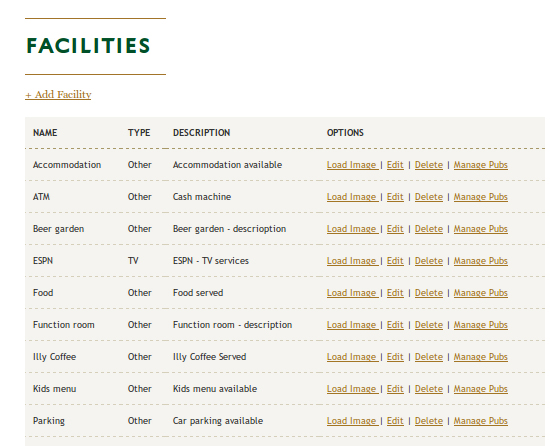
Task: Load Image for Beer garden
Action: [352, 229]
